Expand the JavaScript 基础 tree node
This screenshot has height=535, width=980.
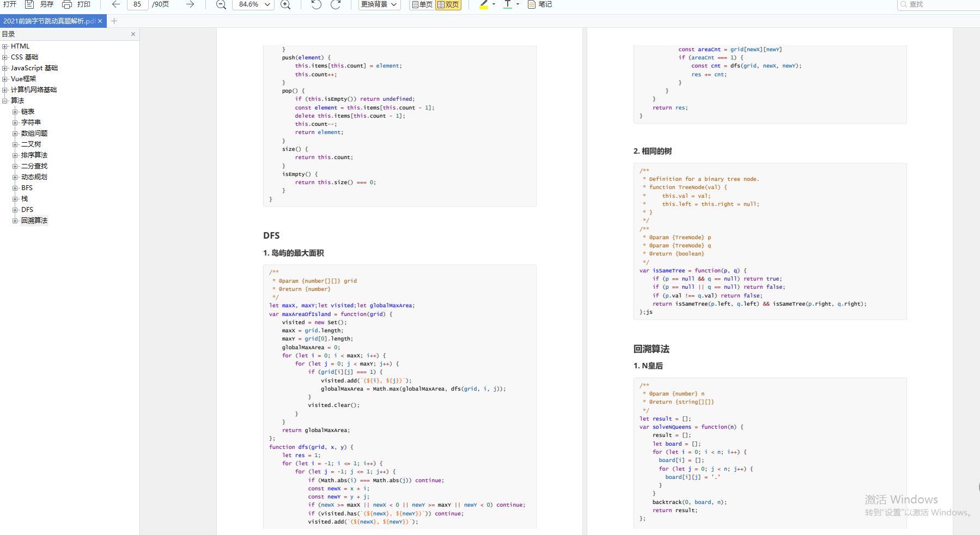5,68
